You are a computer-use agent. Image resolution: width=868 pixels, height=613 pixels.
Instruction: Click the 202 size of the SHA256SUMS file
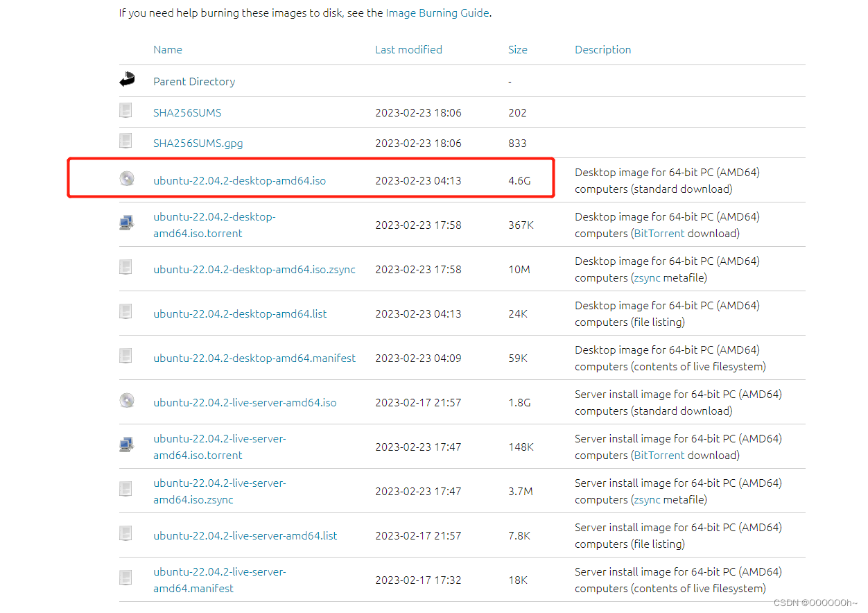click(x=517, y=112)
